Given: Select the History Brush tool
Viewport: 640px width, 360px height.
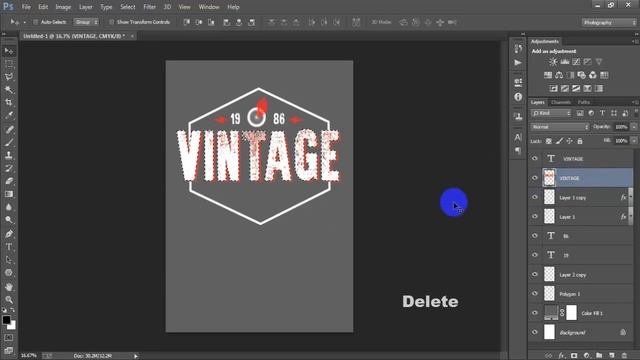Looking at the screenshot, I should pos(9,168).
